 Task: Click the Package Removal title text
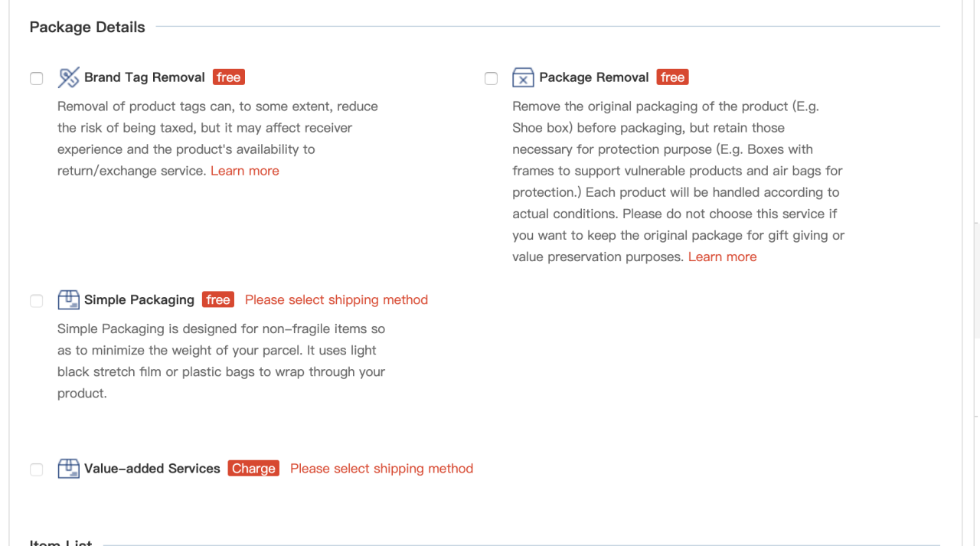tap(594, 77)
